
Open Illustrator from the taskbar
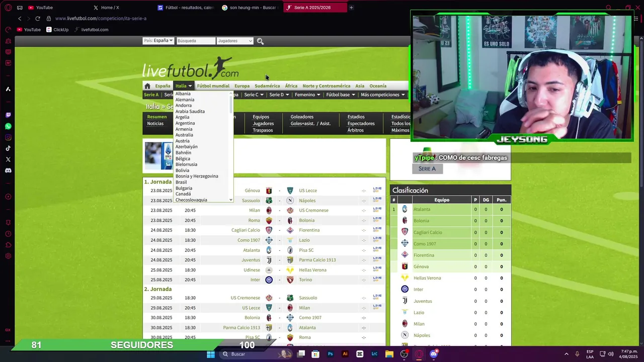tap(345, 354)
